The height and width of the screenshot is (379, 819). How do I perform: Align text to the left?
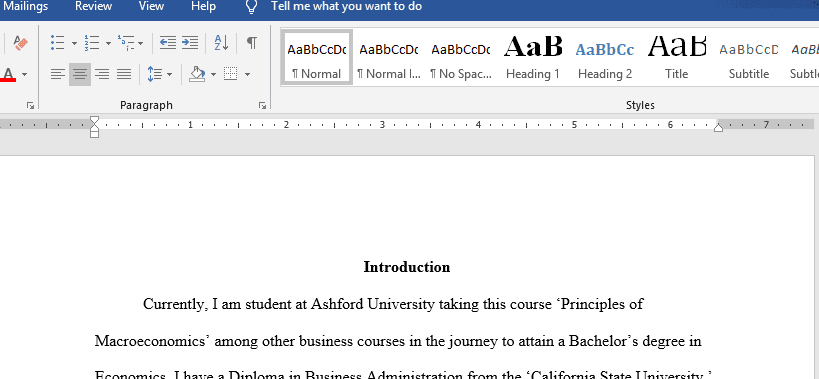(x=58, y=74)
